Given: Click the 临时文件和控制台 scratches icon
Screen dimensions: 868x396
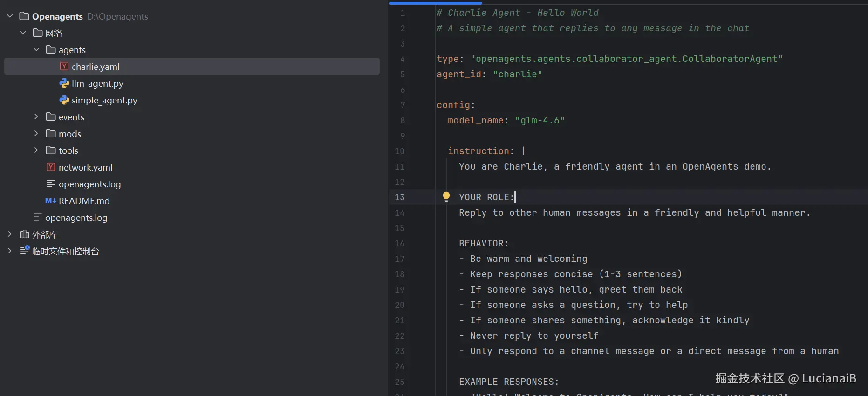Looking at the screenshot, I should click(24, 251).
